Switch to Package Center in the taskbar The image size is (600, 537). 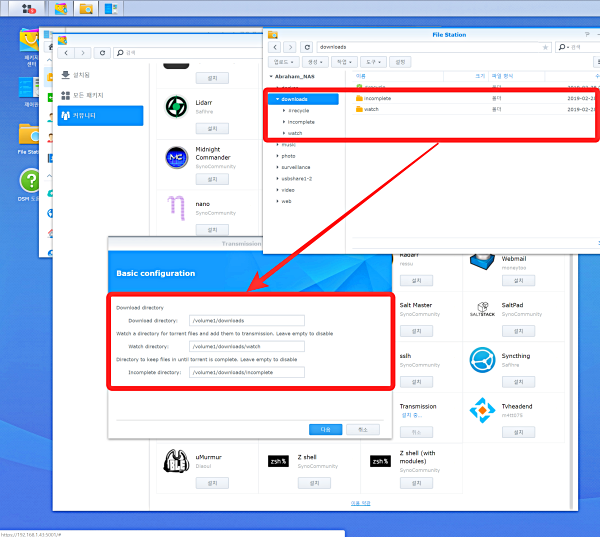61,8
